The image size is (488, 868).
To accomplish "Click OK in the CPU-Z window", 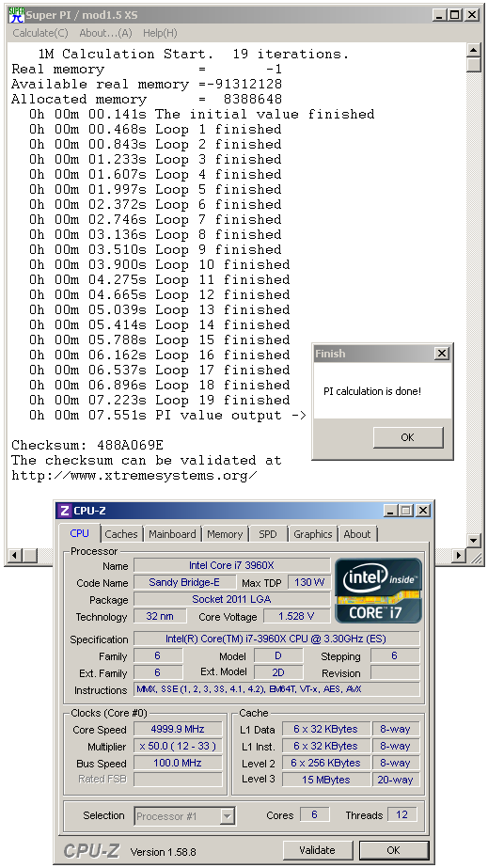I will coord(393,850).
